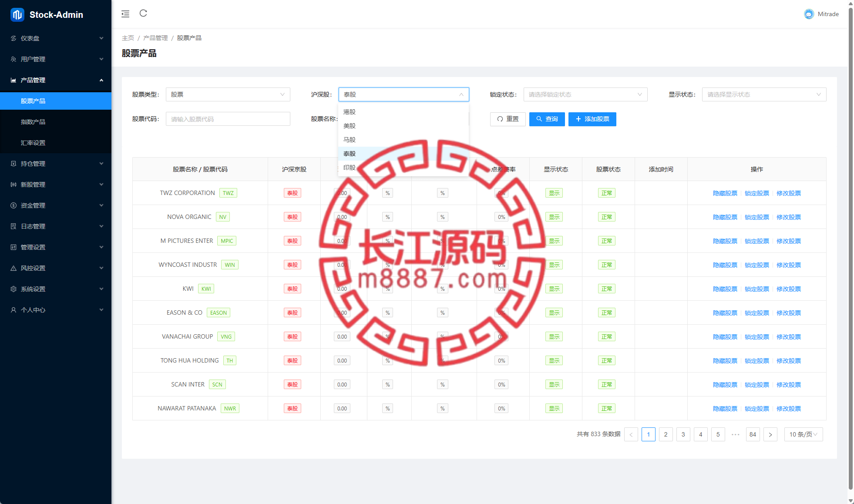
Task: Click the 操作 column header
Action: (757, 169)
